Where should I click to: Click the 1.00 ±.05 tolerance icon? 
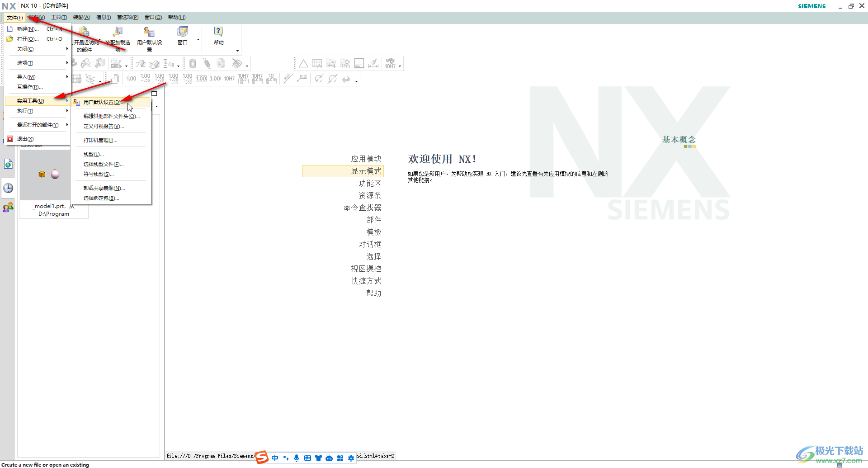click(145, 79)
